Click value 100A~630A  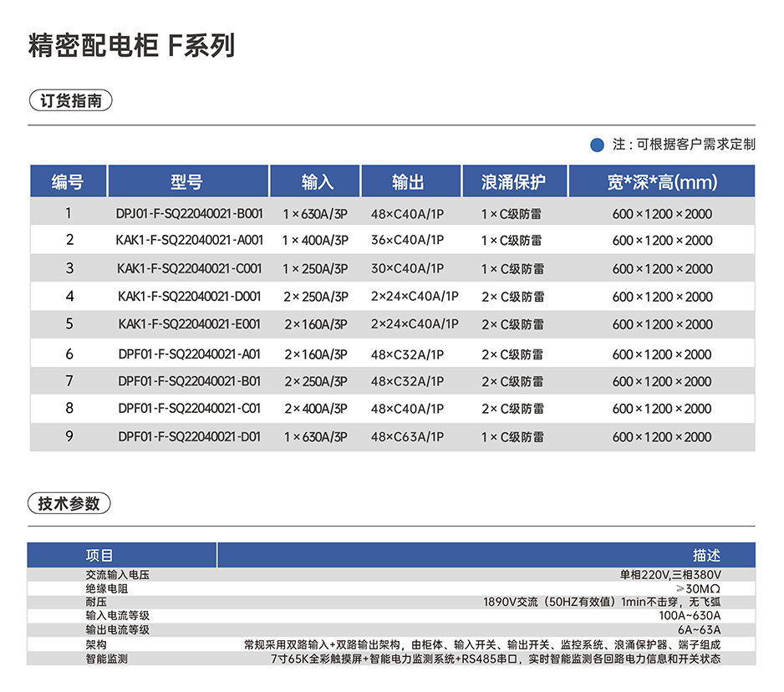tap(690, 615)
